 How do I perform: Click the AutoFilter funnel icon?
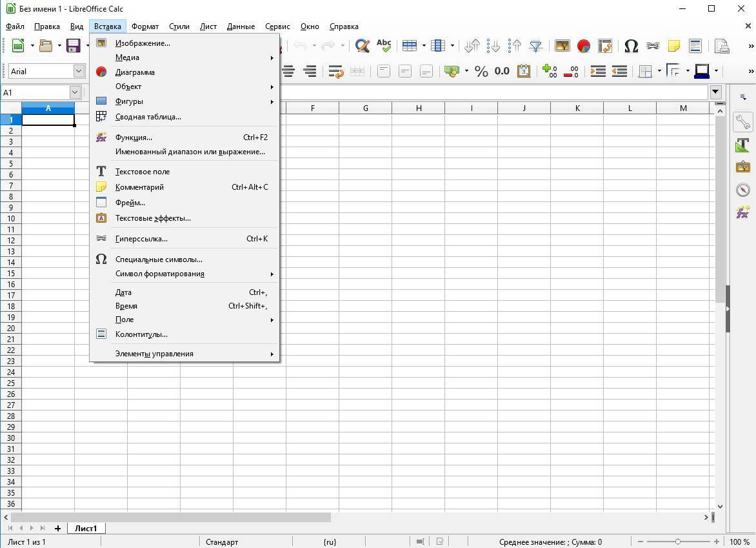535,46
